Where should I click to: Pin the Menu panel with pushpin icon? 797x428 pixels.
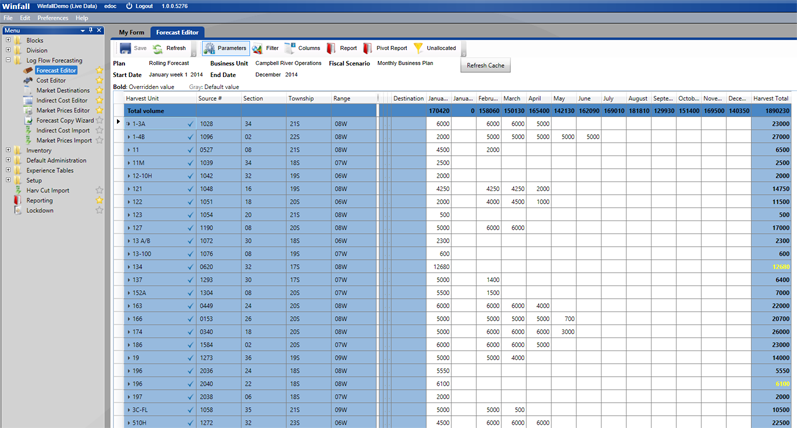(x=91, y=30)
